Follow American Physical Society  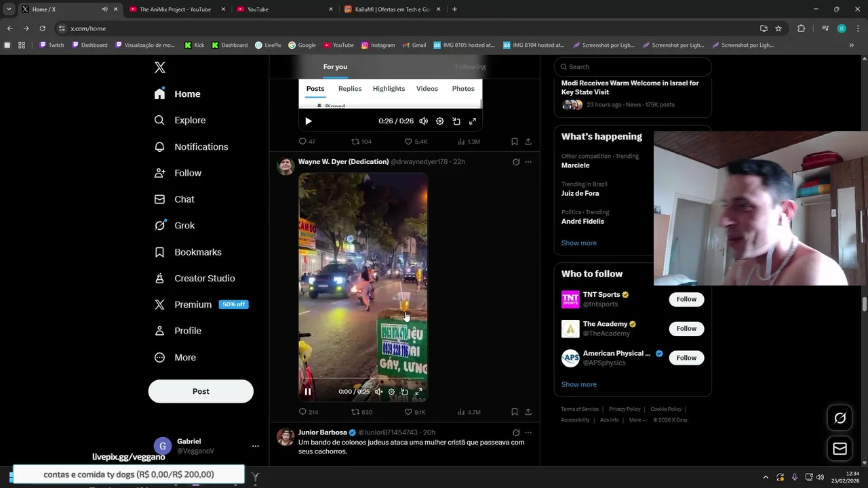click(x=686, y=358)
